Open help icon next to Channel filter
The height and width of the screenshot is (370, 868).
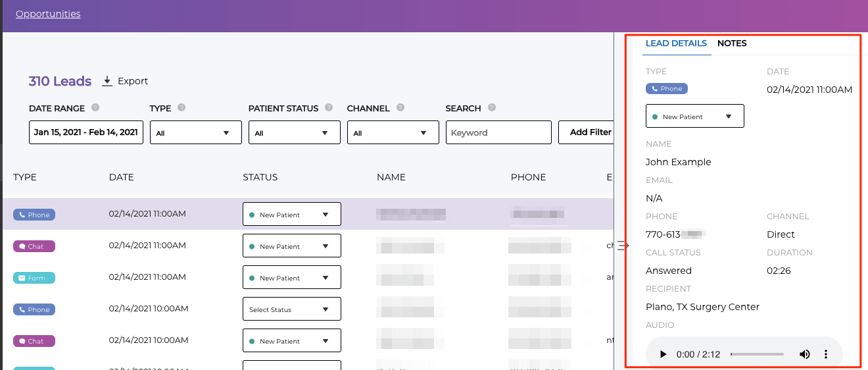click(x=400, y=107)
